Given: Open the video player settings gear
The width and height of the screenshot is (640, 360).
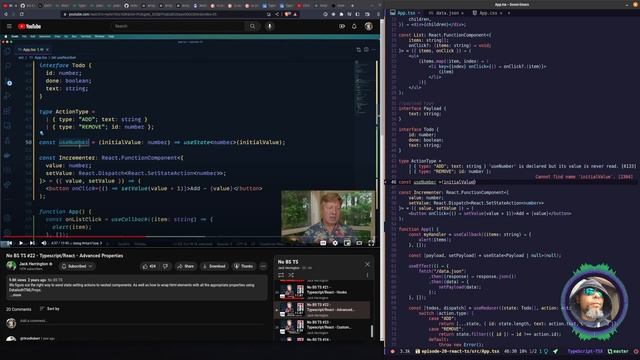Looking at the screenshot, I should pyautogui.click(x=335, y=243).
